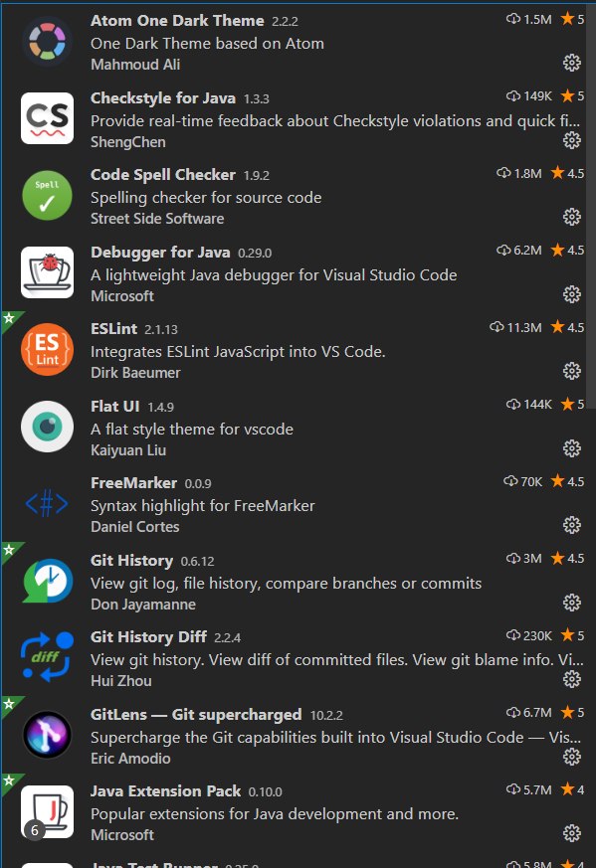The height and width of the screenshot is (868, 596).
Task: Click the GitLens purple circle icon
Action: click(47, 735)
